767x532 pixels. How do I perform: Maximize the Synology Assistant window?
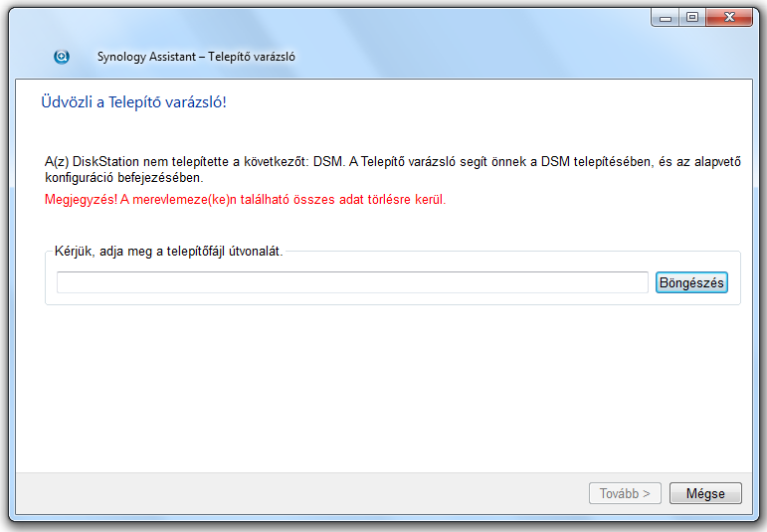tap(692, 18)
